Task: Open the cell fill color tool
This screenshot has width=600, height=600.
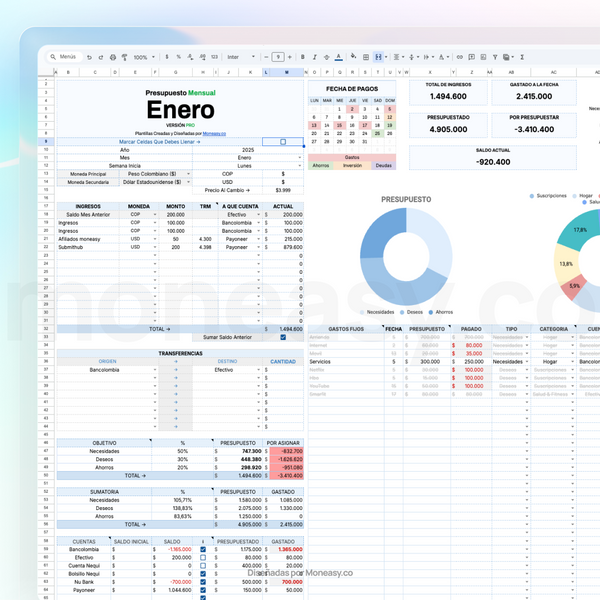Action: [x=354, y=58]
